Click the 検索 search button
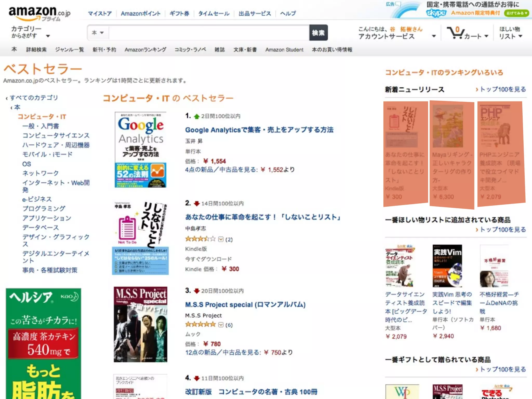The width and height of the screenshot is (532, 399). [318, 33]
